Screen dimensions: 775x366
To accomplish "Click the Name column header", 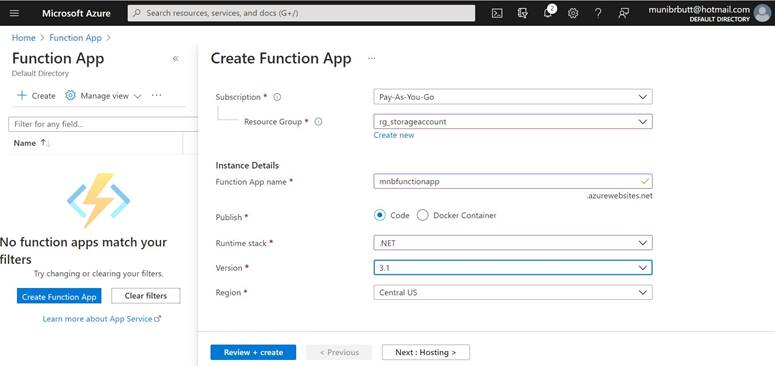I will 25,143.
